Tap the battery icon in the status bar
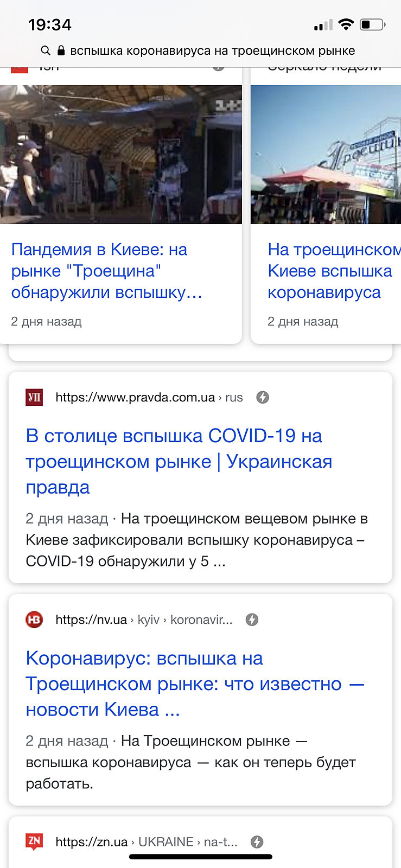 click(372, 24)
